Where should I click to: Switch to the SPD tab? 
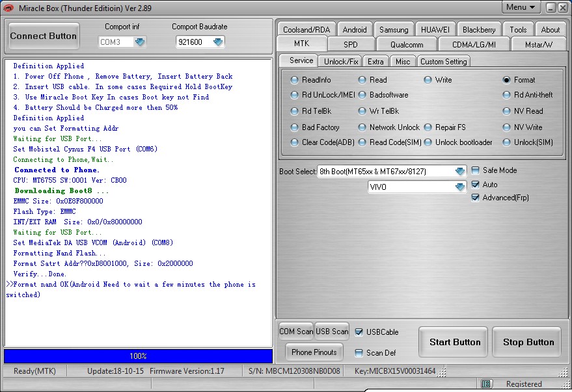(x=351, y=44)
